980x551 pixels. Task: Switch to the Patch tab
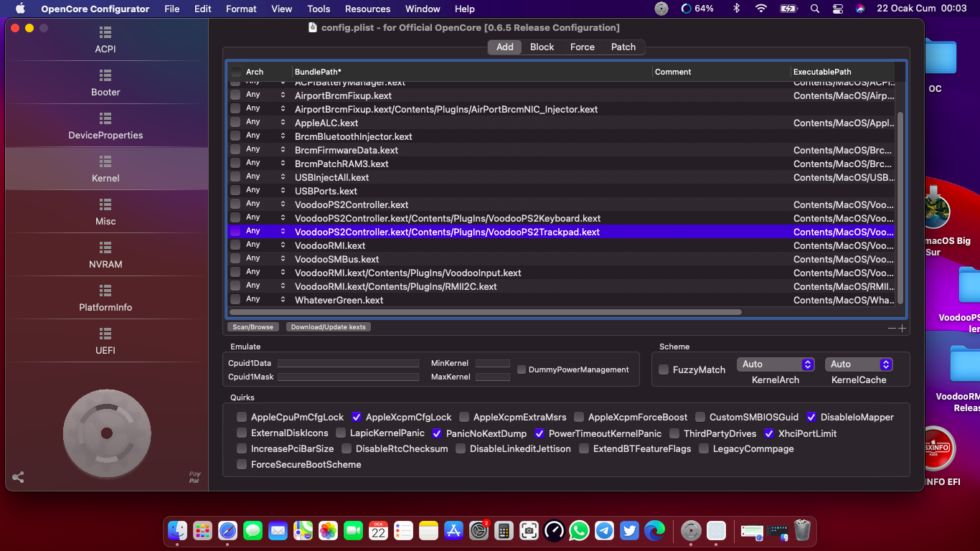[x=623, y=47]
